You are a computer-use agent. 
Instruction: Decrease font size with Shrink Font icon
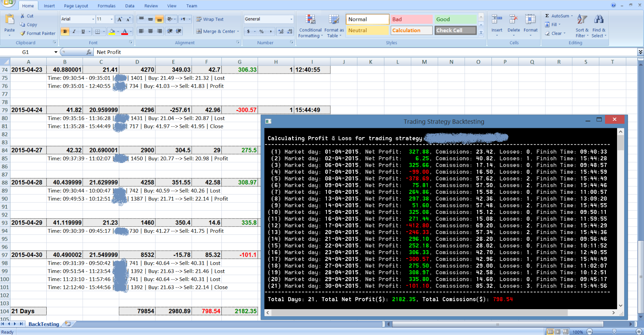(x=128, y=19)
